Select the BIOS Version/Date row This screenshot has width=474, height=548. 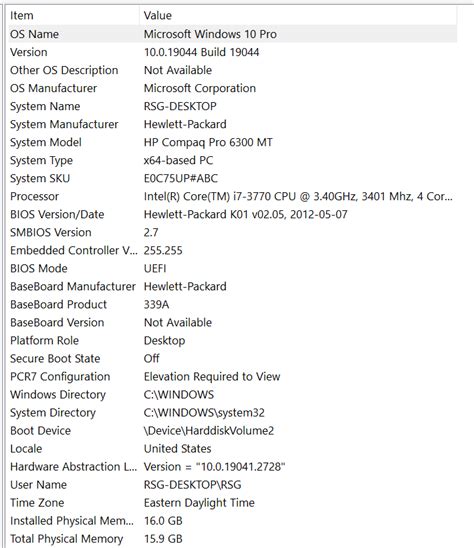232,214
